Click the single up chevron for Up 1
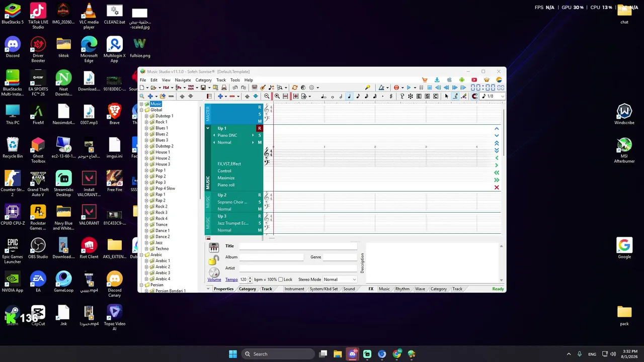 coord(497,129)
